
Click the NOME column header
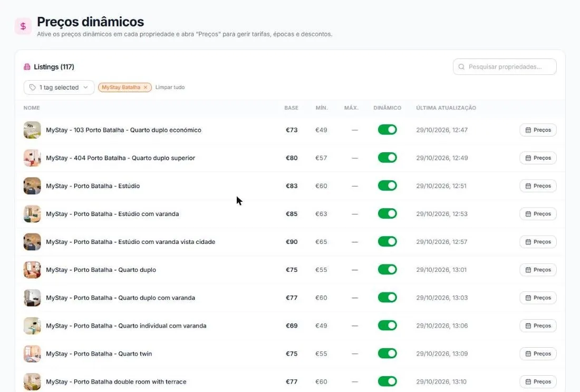pyautogui.click(x=32, y=108)
